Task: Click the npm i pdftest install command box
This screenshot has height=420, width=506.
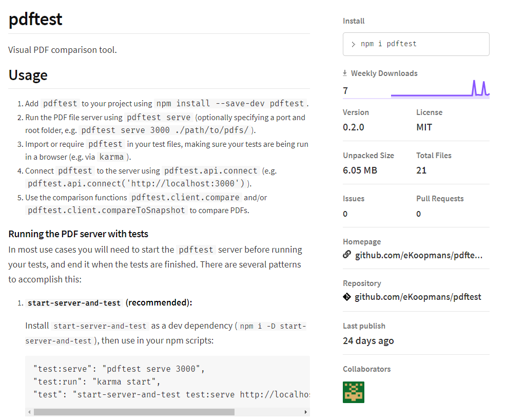Action: [x=416, y=44]
